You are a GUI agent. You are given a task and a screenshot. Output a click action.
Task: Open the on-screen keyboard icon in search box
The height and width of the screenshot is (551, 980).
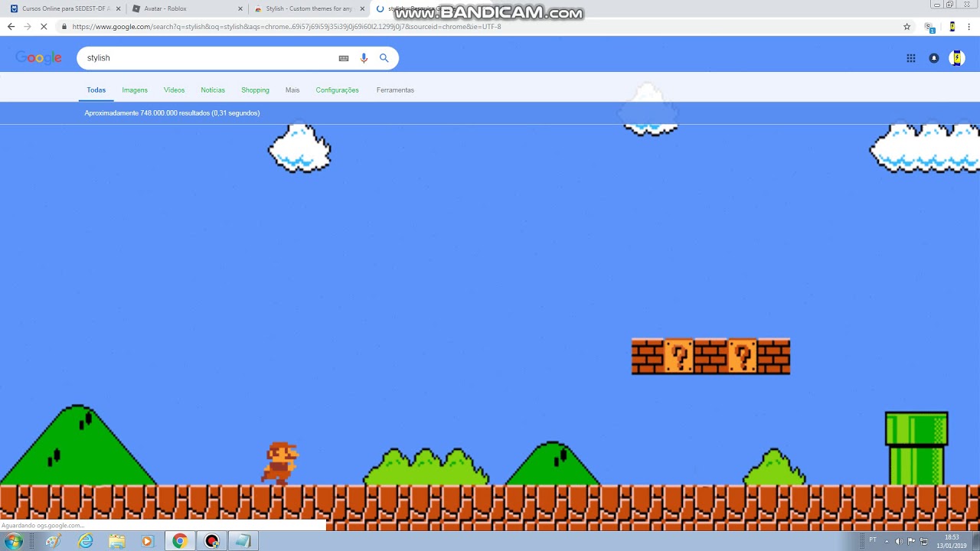(344, 58)
